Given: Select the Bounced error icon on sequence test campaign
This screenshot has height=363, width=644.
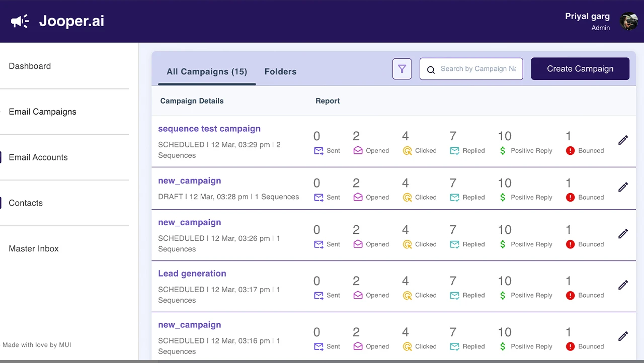Looking at the screenshot, I should point(570,150).
